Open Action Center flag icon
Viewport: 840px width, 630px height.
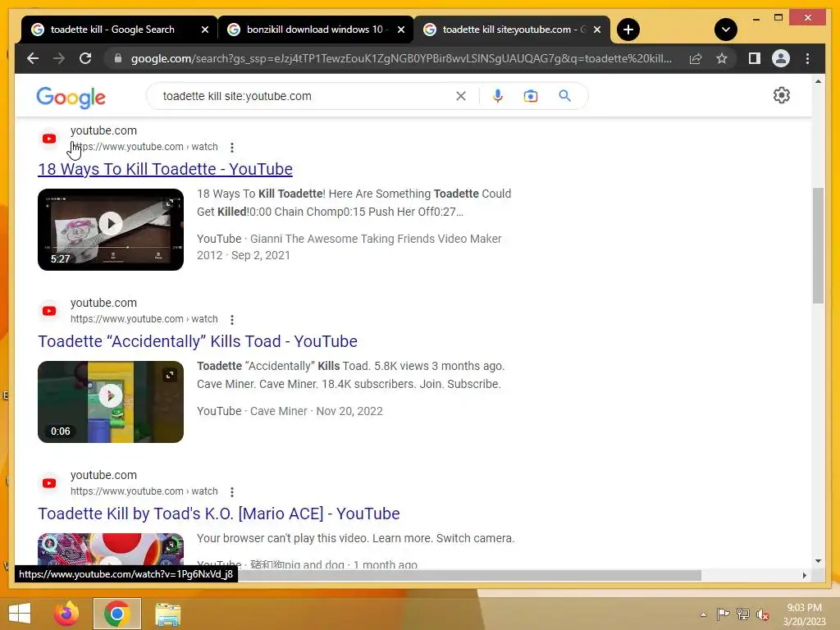[723, 614]
